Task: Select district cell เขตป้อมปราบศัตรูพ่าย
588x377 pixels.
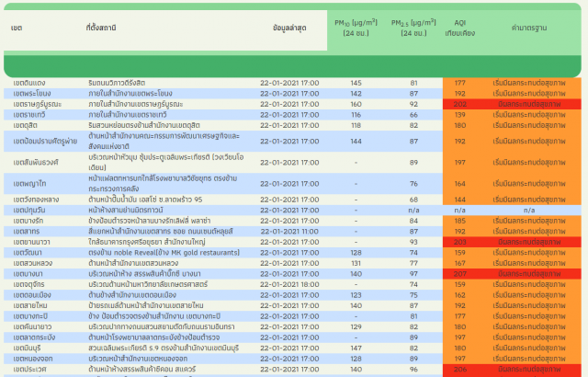Action: click(45, 142)
